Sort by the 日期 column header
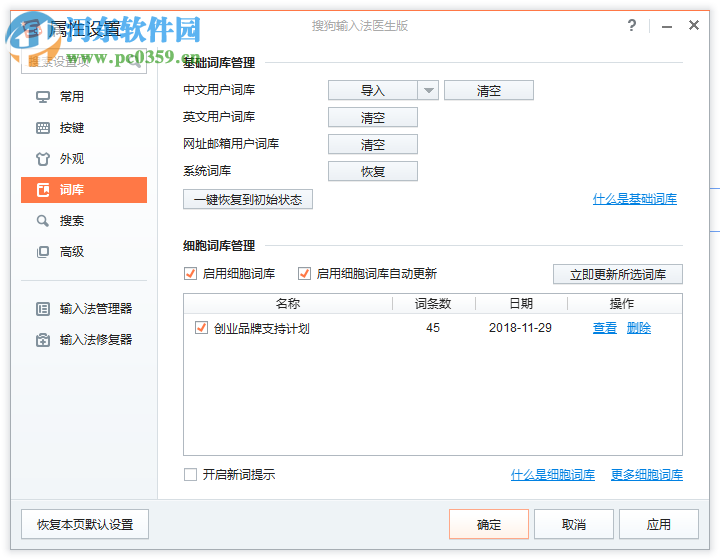720x560 pixels. [521, 304]
